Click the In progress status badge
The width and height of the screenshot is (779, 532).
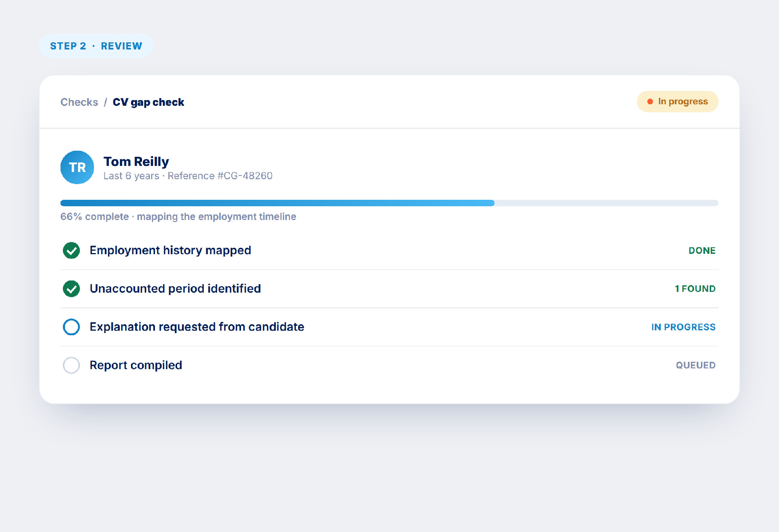point(678,102)
